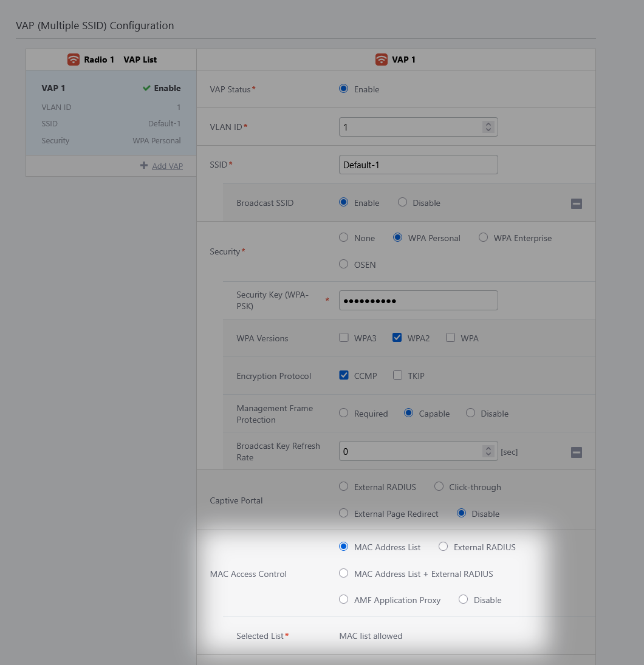Click the SSID text field

418,165
